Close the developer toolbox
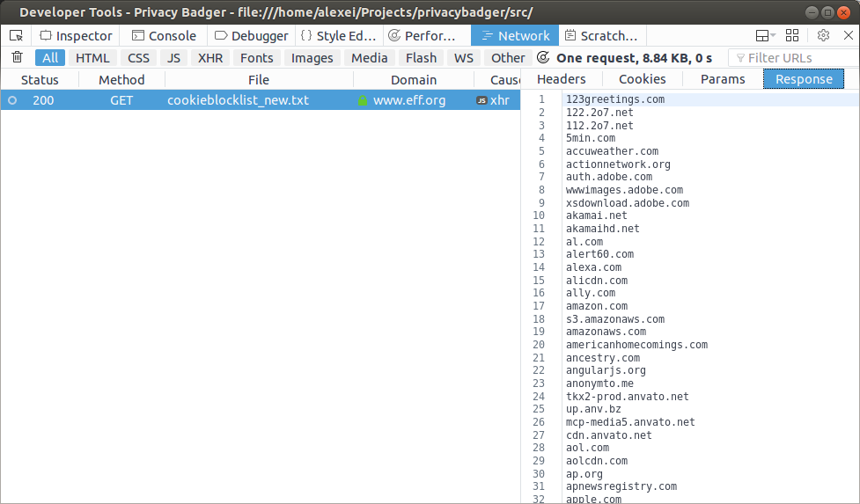 (848, 35)
